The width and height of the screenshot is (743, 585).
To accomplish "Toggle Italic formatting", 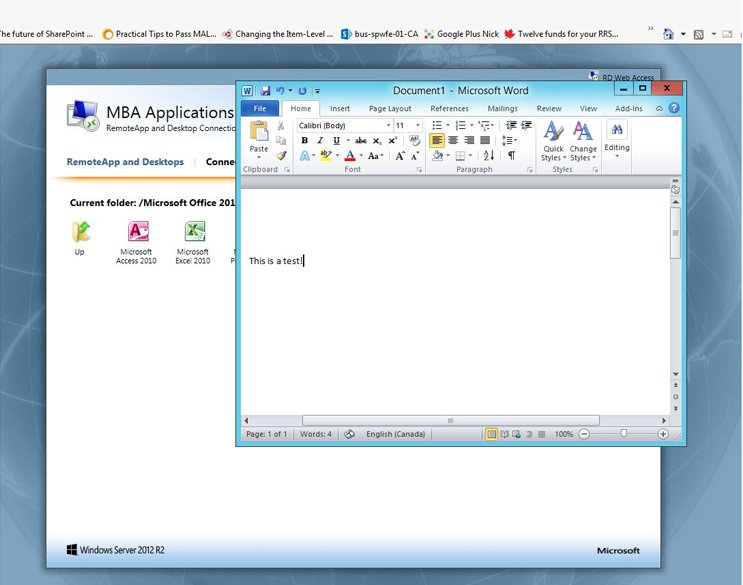I will click(x=320, y=141).
